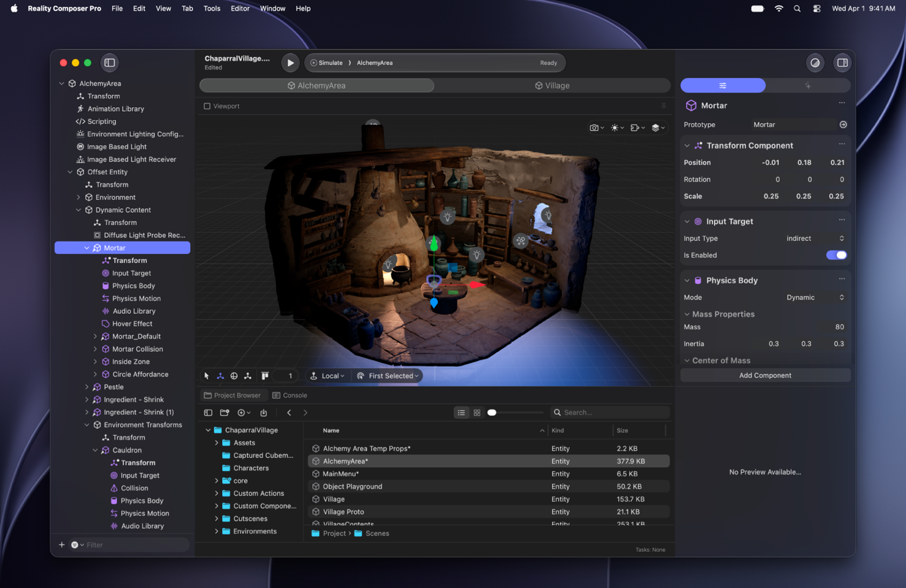The image size is (906, 588).
Task: Pin the viewport with the pin icon
Action: (x=663, y=106)
